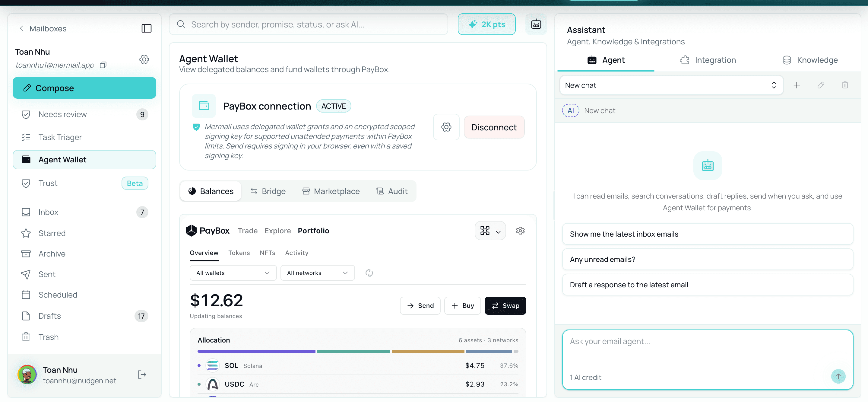868x402 pixels.
Task: Select the Tokens tab in PayBox
Action: pyautogui.click(x=239, y=253)
